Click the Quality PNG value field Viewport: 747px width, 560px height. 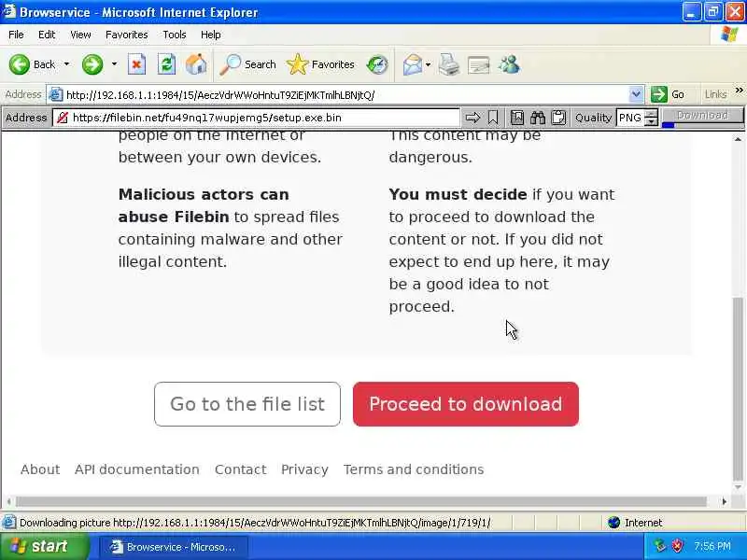coord(630,118)
